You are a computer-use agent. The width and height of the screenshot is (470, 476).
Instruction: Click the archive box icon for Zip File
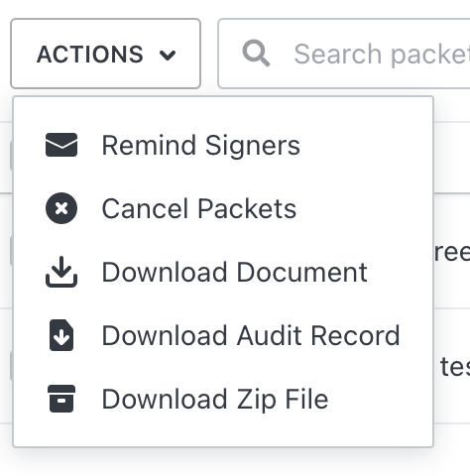click(x=61, y=399)
